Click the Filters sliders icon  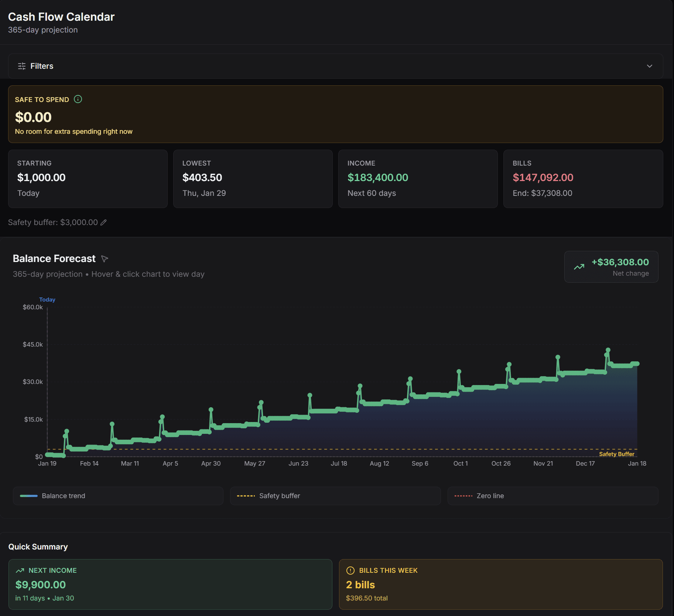click(22, 66)
